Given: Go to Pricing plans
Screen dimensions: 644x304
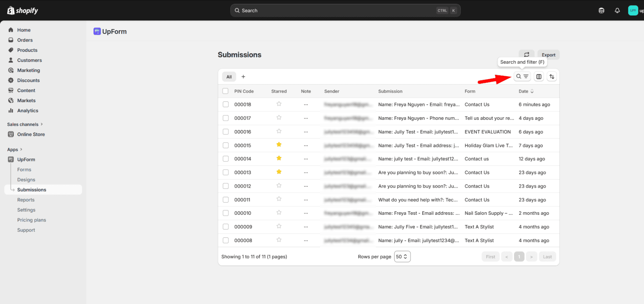Looking at the screenshot, I should [31, 220].
